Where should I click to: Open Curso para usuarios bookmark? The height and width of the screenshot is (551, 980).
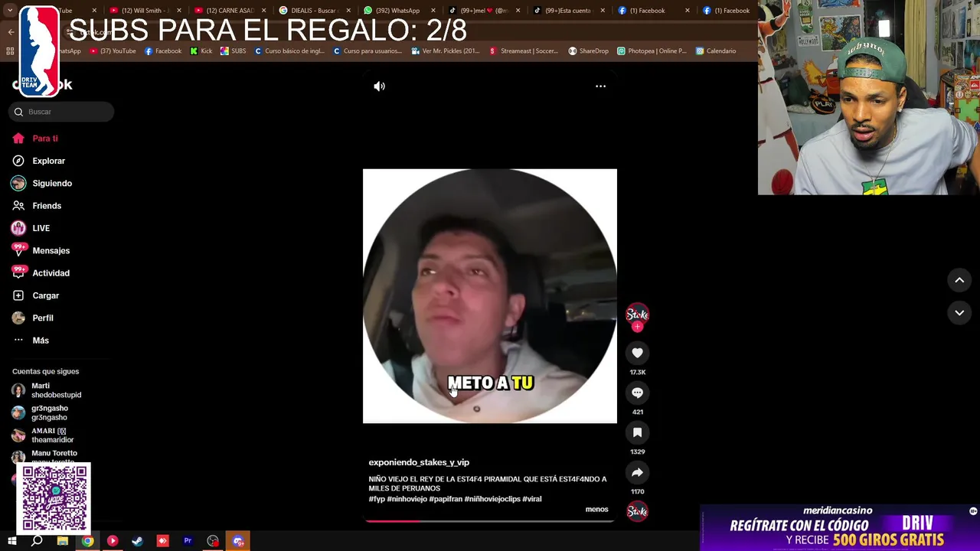pos(367,51)
